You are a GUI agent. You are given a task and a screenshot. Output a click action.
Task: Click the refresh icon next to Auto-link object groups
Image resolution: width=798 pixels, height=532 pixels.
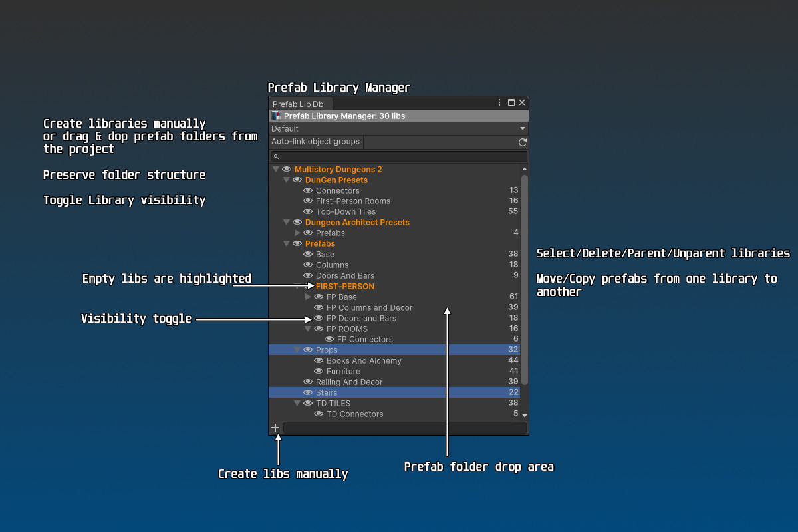pyautogui.click(x=522, y=142)
